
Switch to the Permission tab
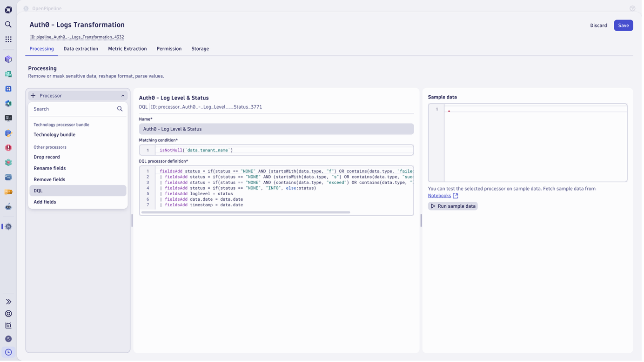168,48
